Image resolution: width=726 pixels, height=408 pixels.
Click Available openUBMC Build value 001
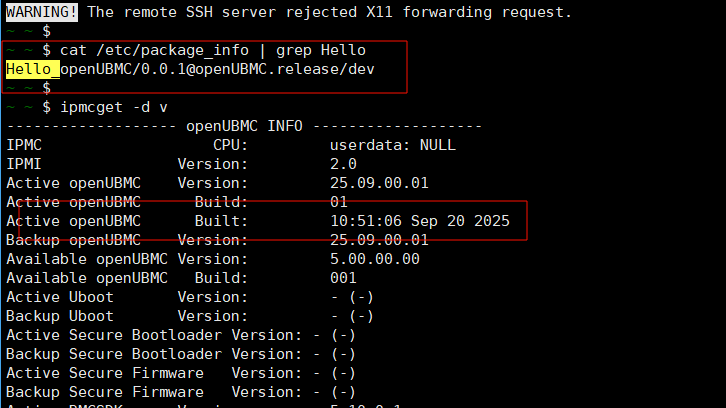click(342, 278)
